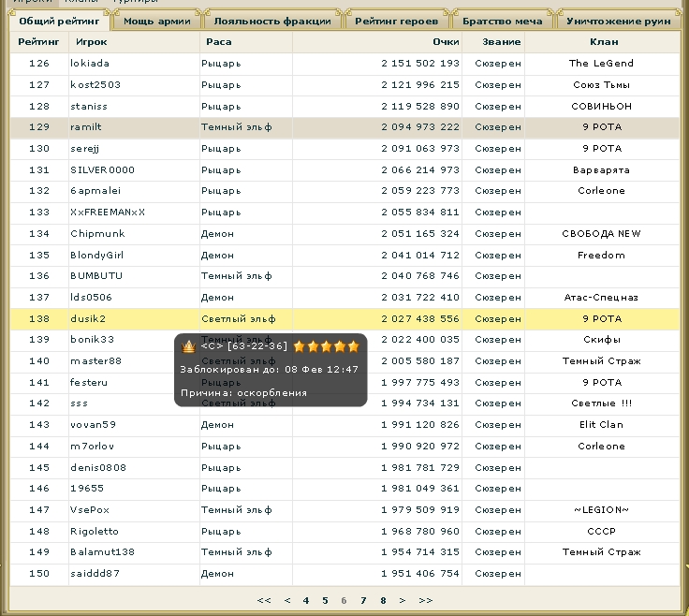Image resolution: width=689 pixels, height=616 pixels.
Task: Click the Клан column header
Action: [x=604, y=42]
